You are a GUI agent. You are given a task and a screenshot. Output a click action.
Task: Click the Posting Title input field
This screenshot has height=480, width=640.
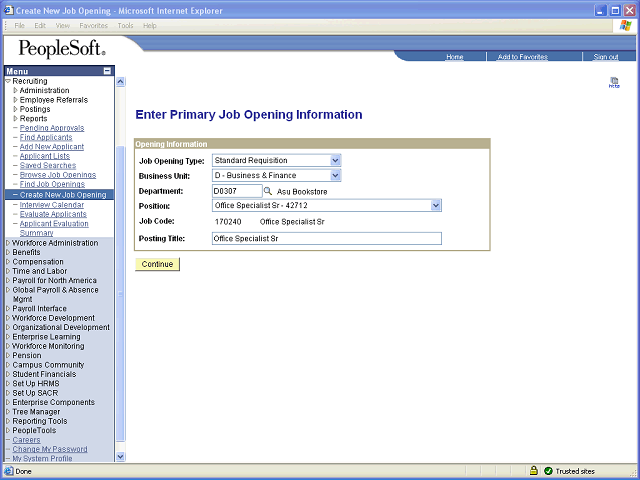pyautogui.click(x=327, y=238)
